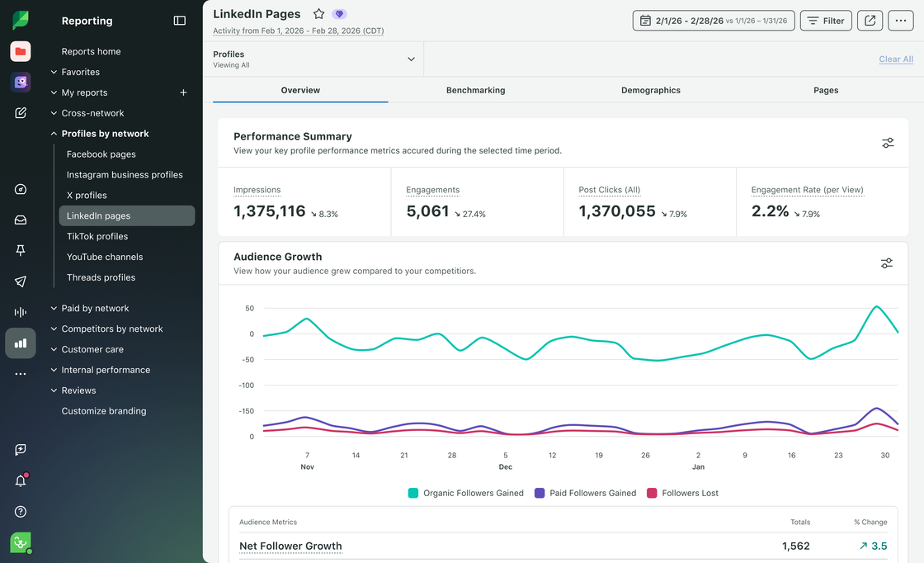The image size is (924, 563).
Task: Click the pushpin icon in left rail
Action: coord(21,251)
